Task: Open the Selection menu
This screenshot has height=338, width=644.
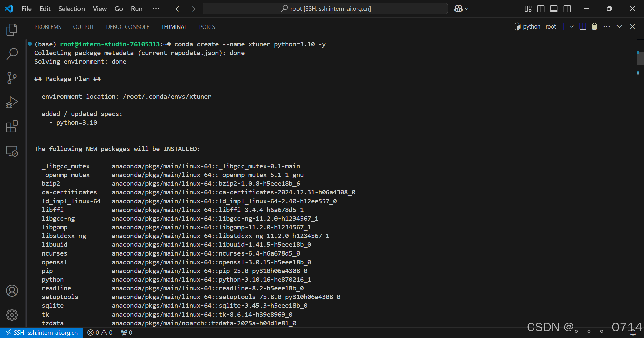Action: (x=71, y=9)
